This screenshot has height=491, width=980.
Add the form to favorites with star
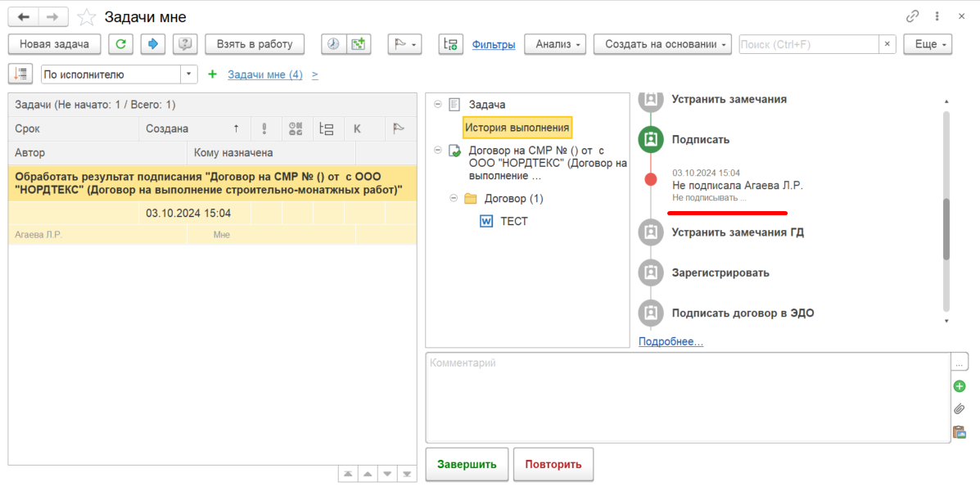click(x=86, y=17)
